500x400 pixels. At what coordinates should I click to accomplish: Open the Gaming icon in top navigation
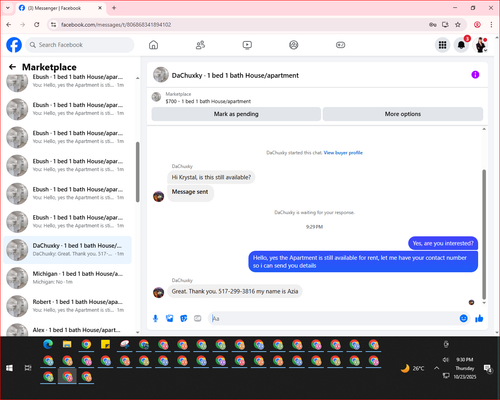(340, 45)
